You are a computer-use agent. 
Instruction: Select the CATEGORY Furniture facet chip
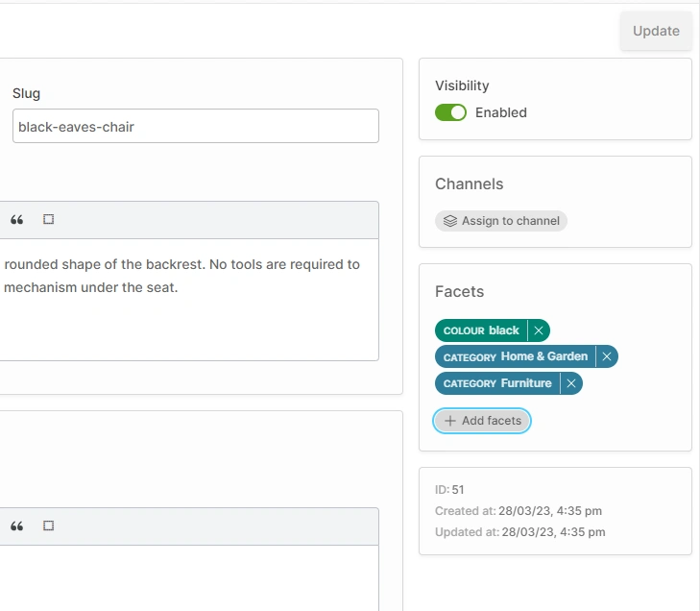(497, 383)
